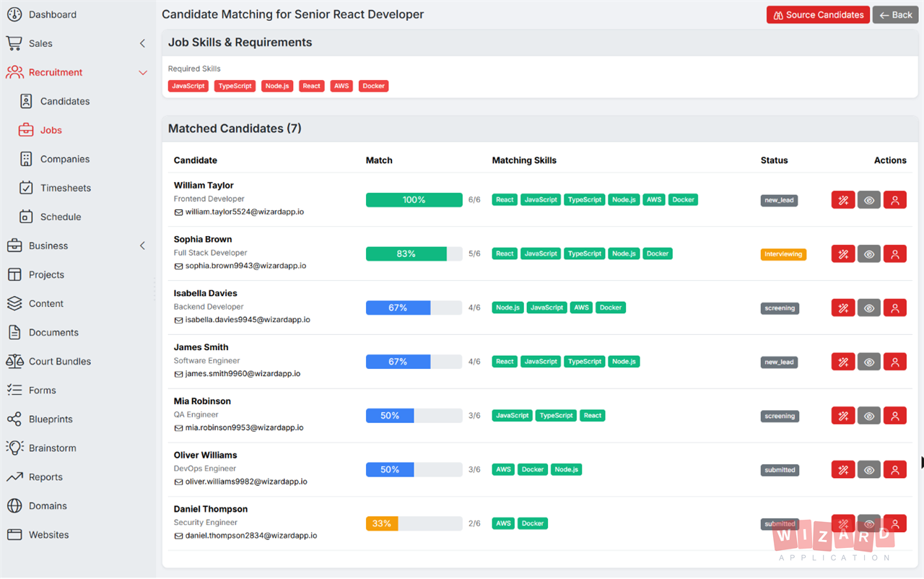Click the Court Bundles scales icon
This screenshot has width=924, height=579.
[14, 361]
